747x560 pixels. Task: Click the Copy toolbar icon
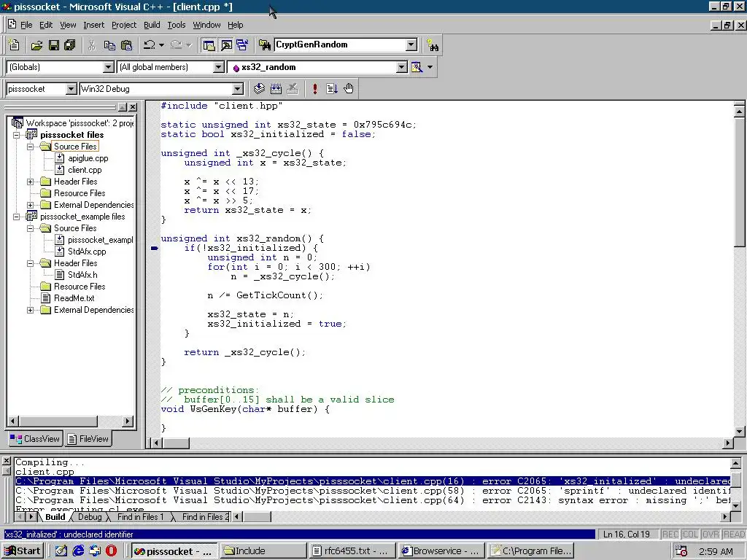point(109,45)
